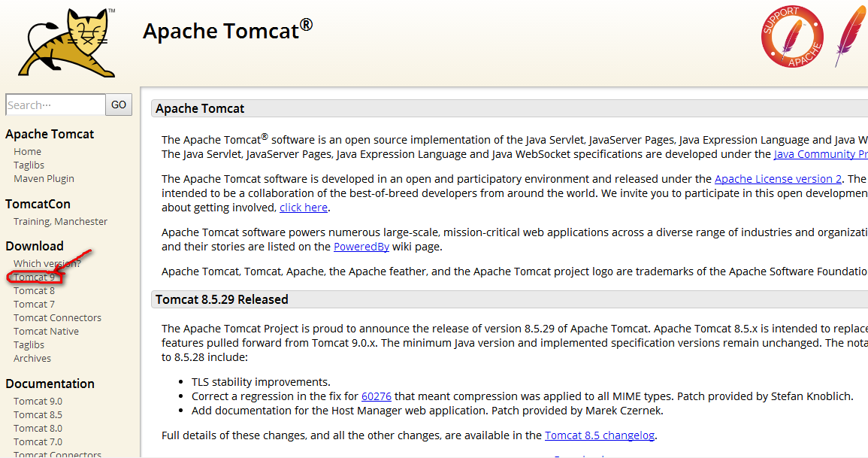868x458 pixels.
Task: Click the 'TLS stability improvements.' bullet
Action: (261, 382)
